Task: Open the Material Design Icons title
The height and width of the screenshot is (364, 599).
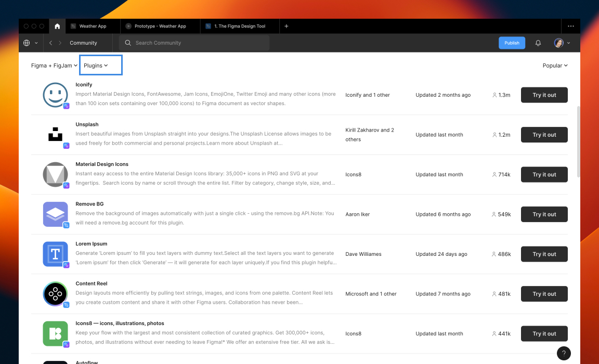Action: [101, 164]
